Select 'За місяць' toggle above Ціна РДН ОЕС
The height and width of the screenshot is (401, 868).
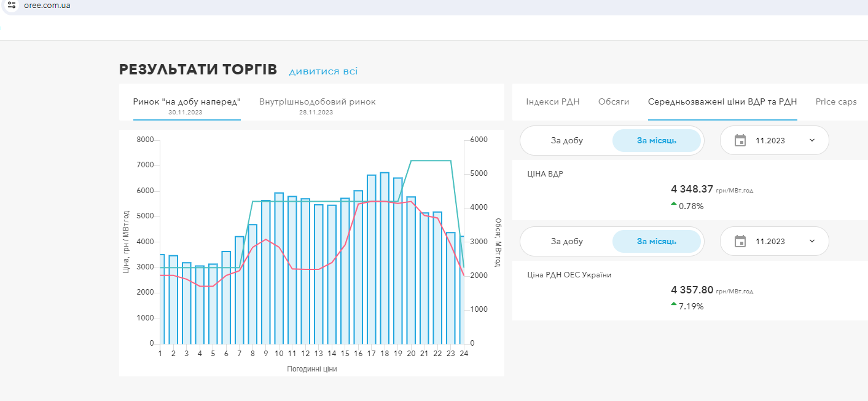[x=656, y=241]
